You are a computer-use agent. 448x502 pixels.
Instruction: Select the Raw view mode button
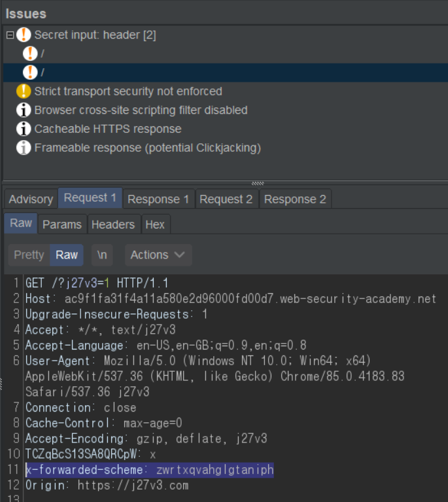[x=66, y=255]
